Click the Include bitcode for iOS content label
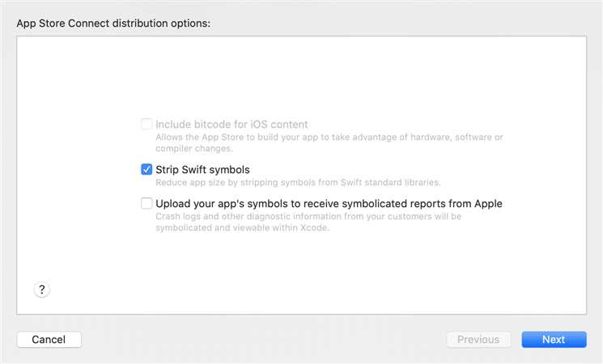This screenshot has width=603, height=364. [231, 124]
